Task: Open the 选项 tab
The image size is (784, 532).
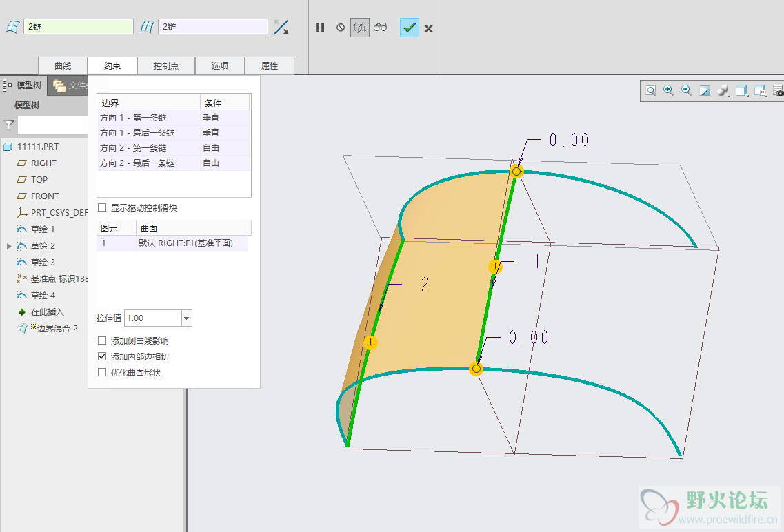Action: [220, 66]
